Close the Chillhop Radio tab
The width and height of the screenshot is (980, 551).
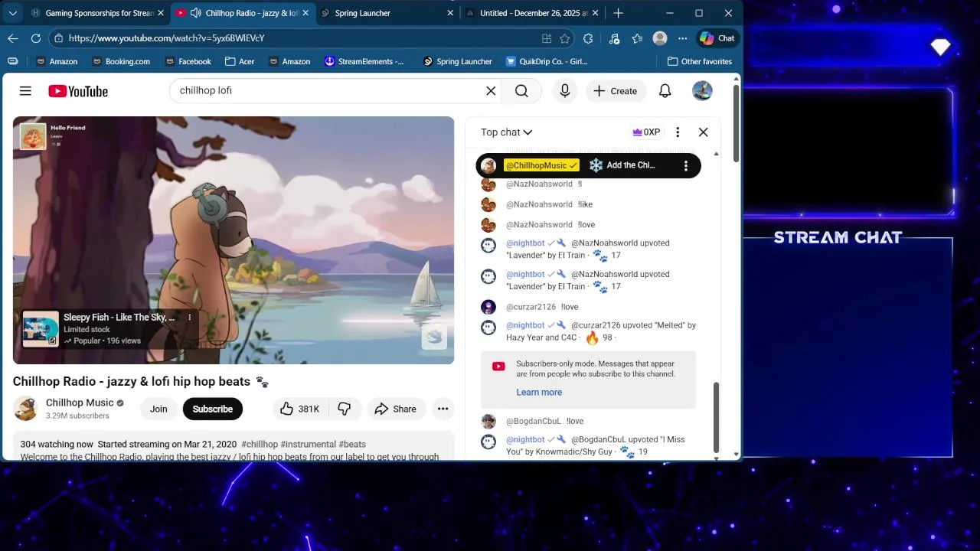305,13
